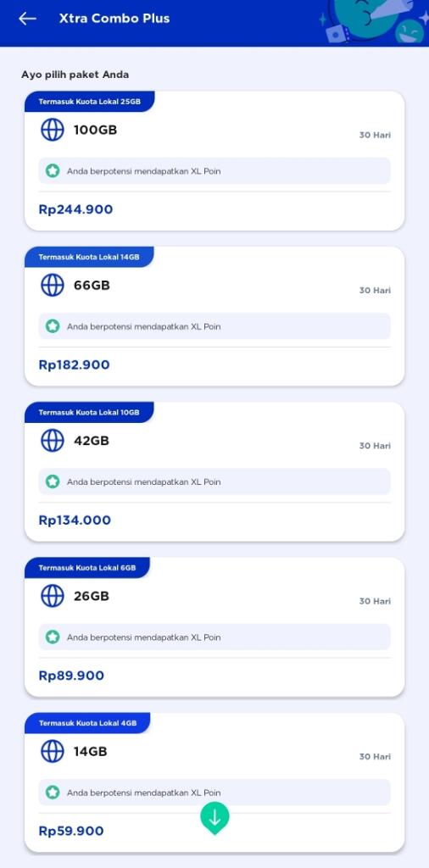This screenshot has width=429, height=868.
Task: Select the Rp244.900 package price
Action: 75,209
